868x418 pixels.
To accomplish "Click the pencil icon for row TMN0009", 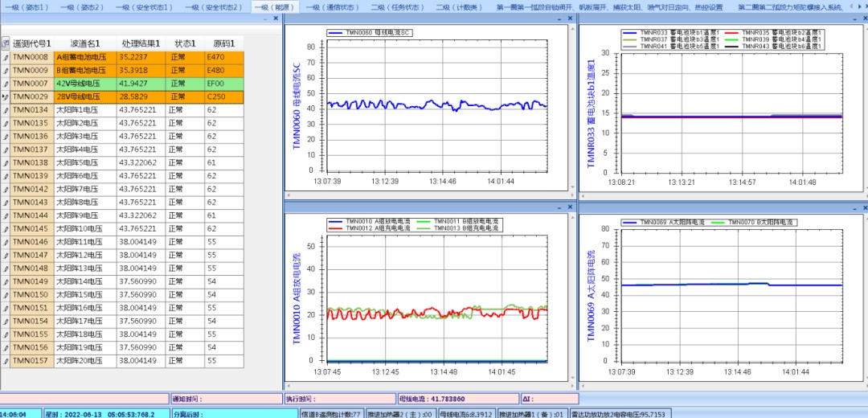I will point(5,70).
